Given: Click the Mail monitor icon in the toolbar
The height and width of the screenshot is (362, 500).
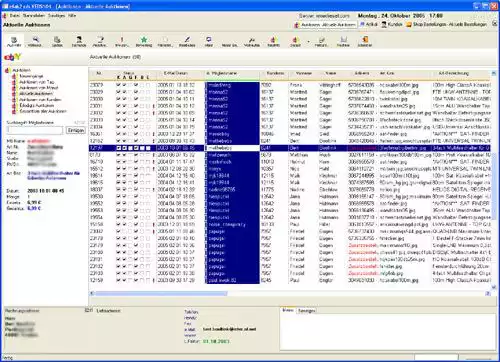Looking at the screenshot, I should point(209,39).
